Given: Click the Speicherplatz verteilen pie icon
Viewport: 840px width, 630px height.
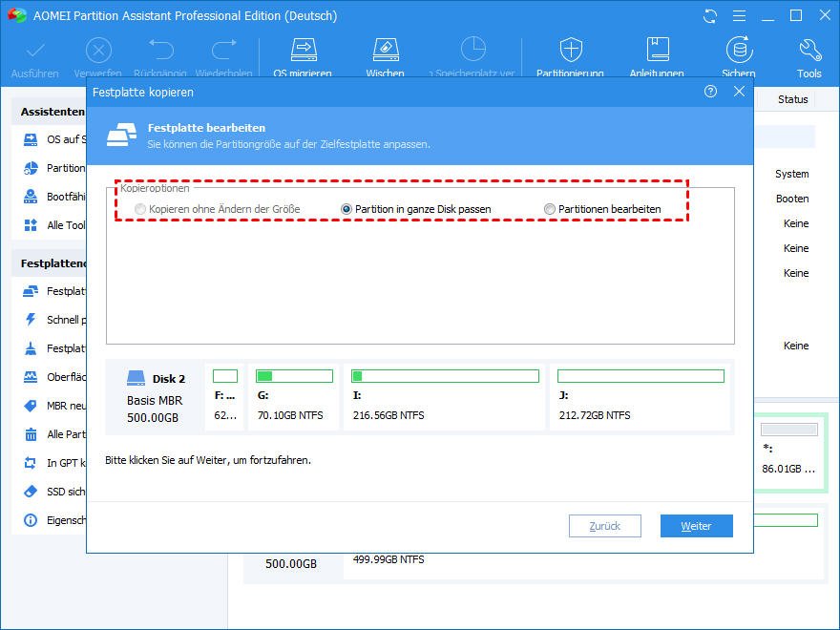Looking at the screenshot, I should tap(473, 51).
